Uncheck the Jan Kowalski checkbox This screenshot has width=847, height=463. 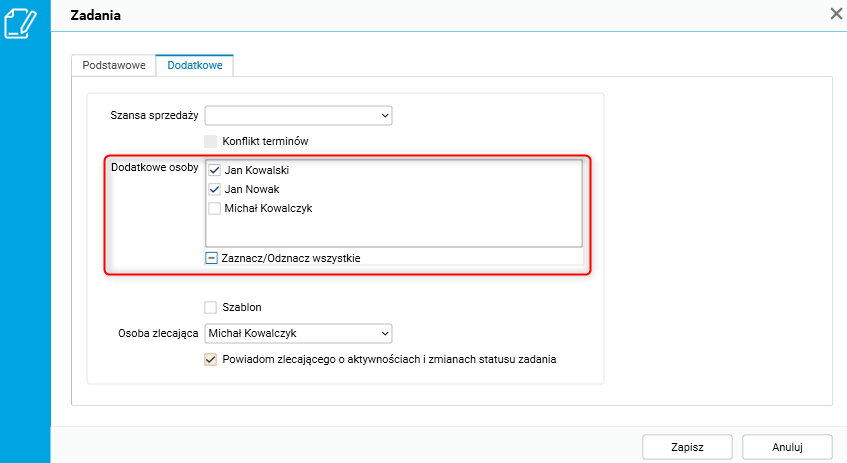pyautogui.click(x=214, y=171)
